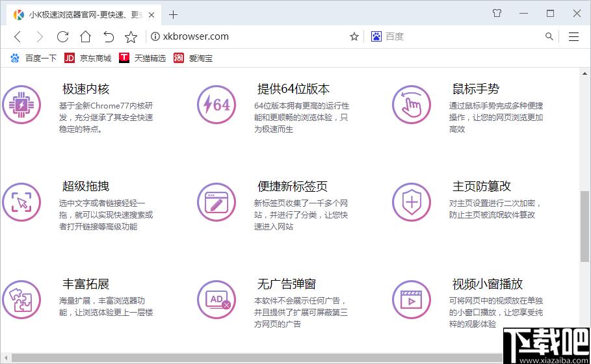Open the skin shirt icon in title bar

497,13
